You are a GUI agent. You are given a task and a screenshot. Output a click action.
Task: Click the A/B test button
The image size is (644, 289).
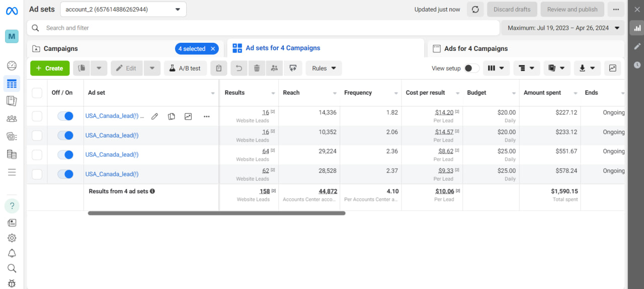point(185,68)
